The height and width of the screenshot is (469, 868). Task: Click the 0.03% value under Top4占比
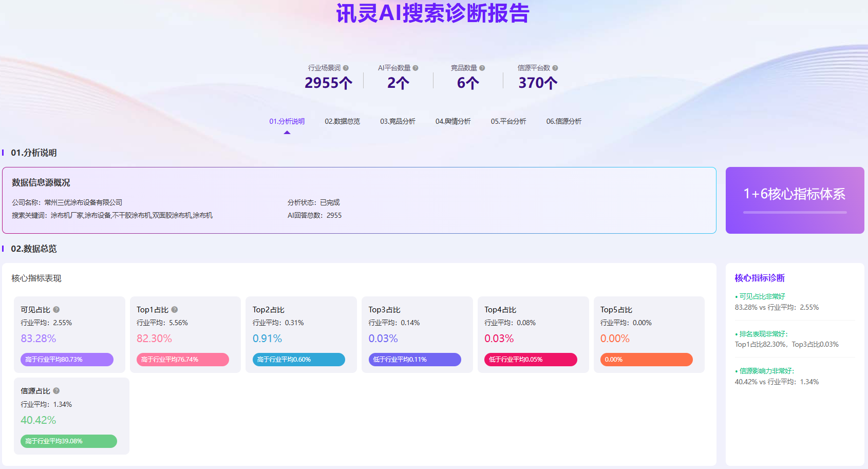tap(499, 339)
